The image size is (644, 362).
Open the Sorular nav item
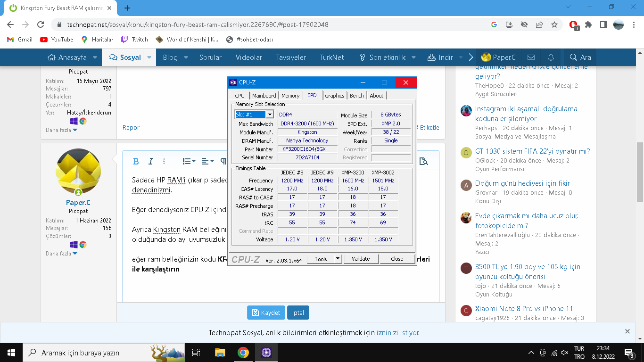tap(210, 58)
